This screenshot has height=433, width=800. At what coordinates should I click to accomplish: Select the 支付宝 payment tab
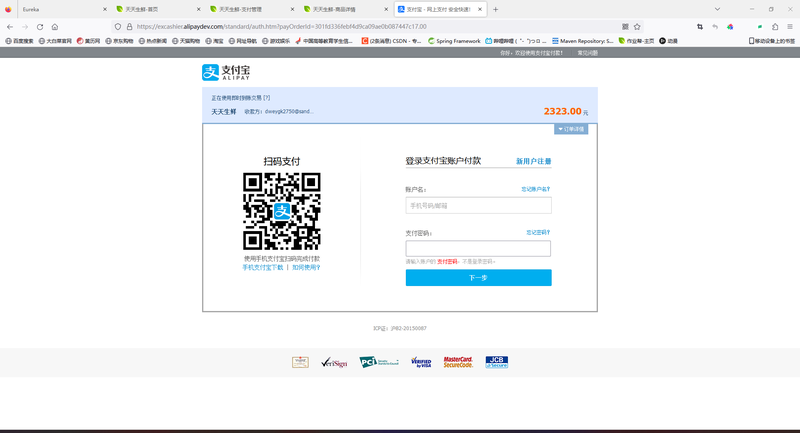440,9
